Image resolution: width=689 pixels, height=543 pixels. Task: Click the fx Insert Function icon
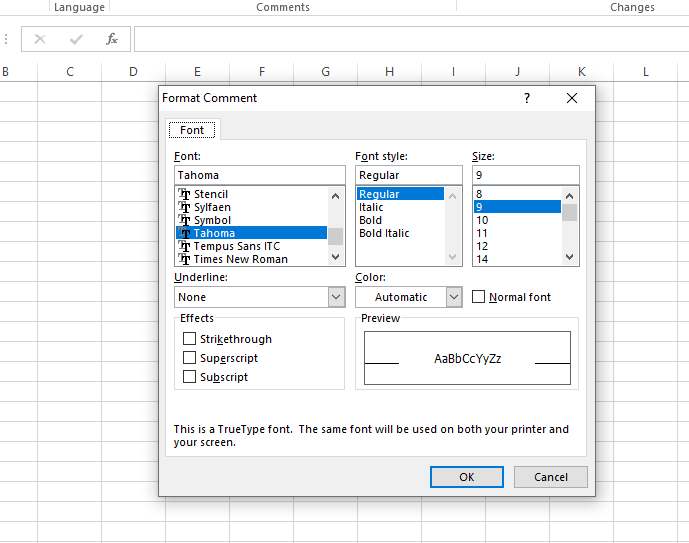pyautogui.click(x=112, y=39)
